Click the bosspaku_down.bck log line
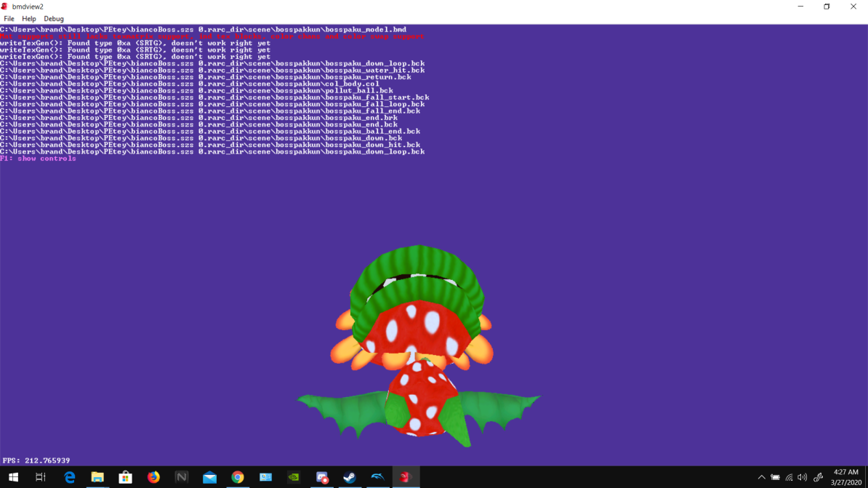The width and height of the screenshot is (868, 488). pos(201,138)
